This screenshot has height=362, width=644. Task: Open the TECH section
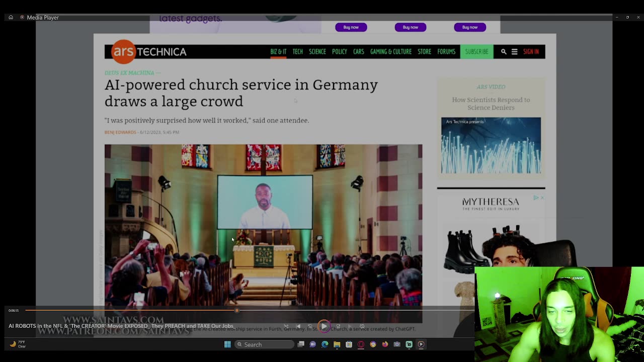coord(298,52)
